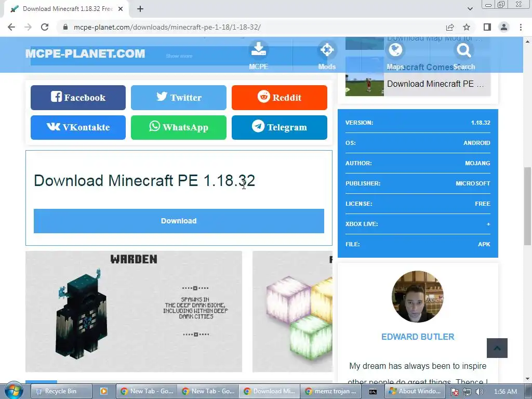Viewport: 532px width, 399px height.
Task: Click the 1:56 AM clock
Action: [506, 392]
